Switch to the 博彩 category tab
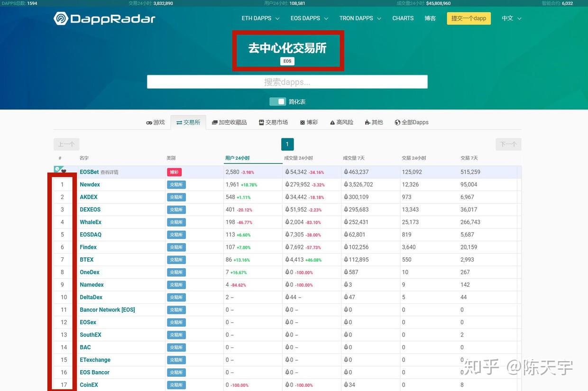 tap(309, 122)
